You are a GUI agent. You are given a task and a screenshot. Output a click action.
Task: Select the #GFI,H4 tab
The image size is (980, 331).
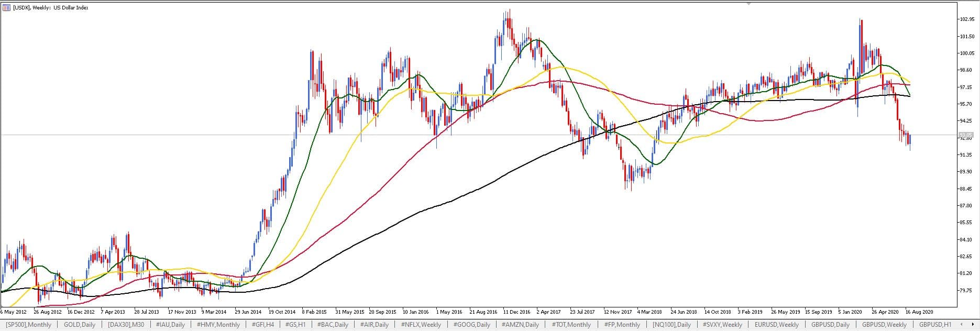263,325
